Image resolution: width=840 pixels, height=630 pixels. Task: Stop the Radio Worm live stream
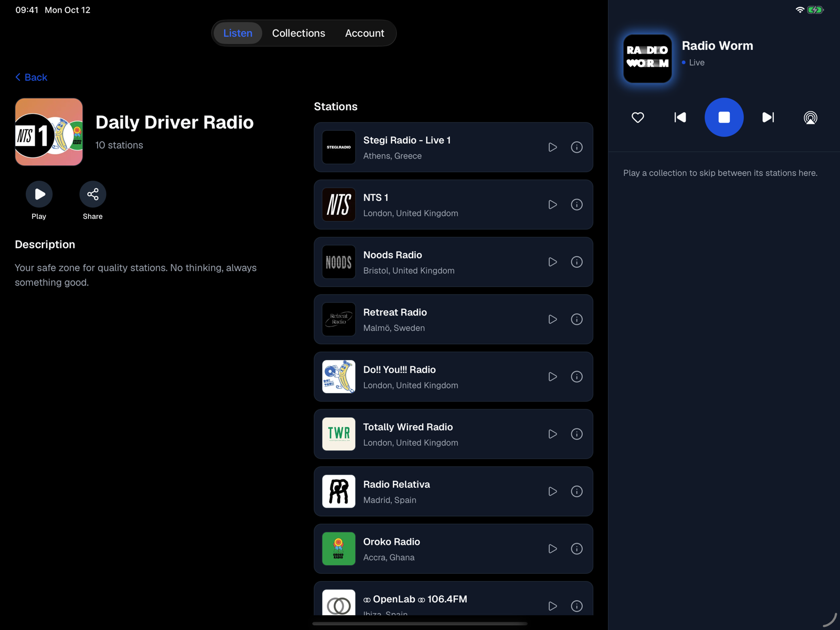click(724, 118)
